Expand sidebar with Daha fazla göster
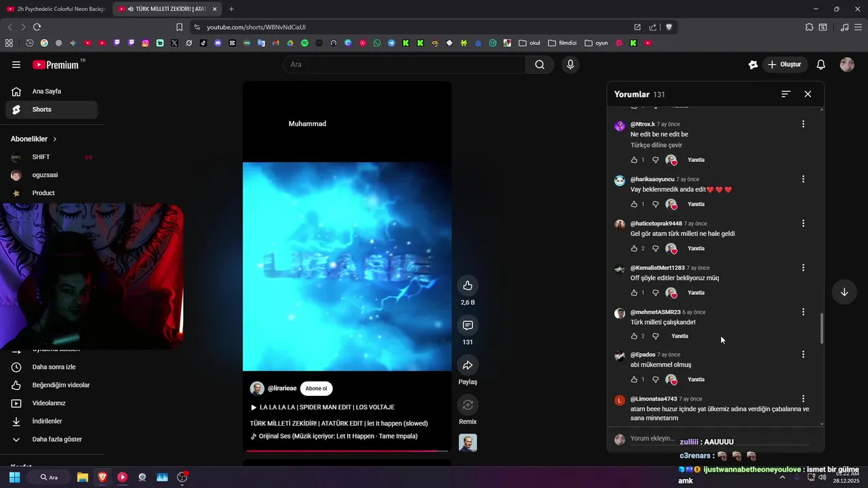The image size is (868, 488). tap(52, 439)
